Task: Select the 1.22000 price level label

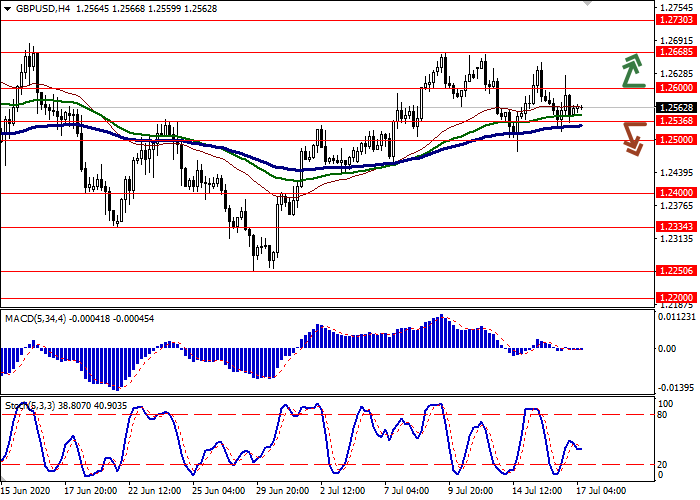Action: point(677,298)
